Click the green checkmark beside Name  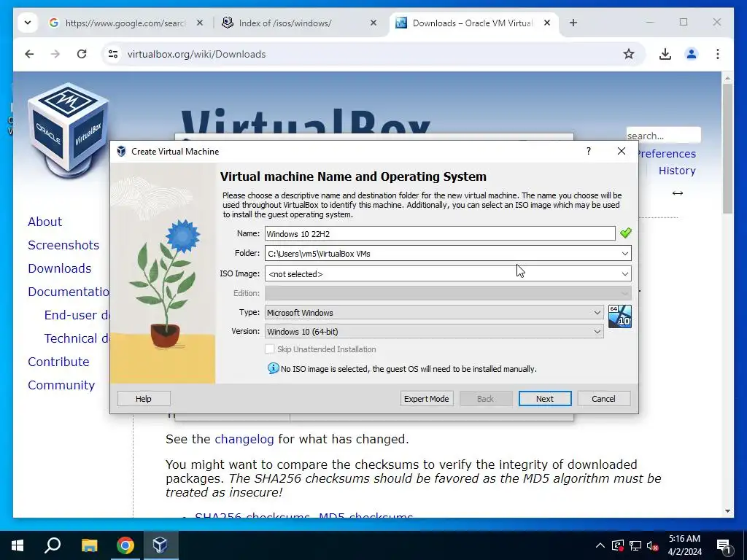625,233
